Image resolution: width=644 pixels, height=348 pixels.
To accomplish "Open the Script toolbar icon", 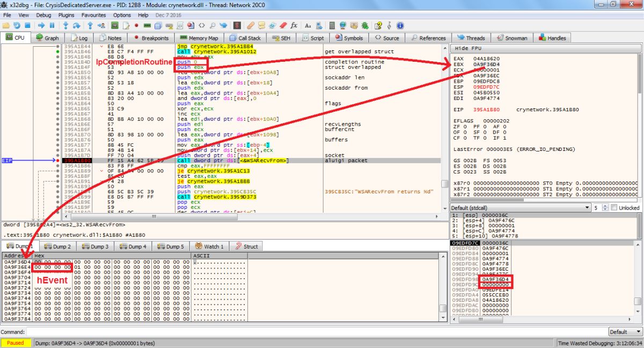I will coord(180,25).
